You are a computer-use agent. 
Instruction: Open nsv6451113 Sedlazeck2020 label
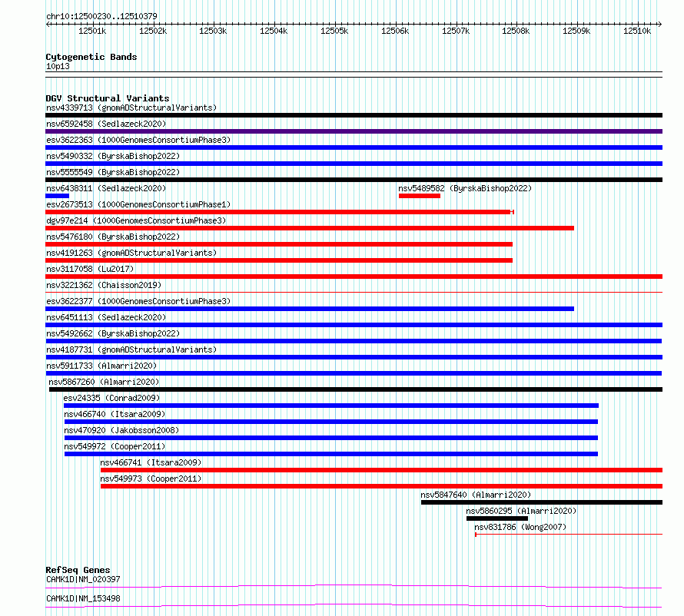pos(106,317)
